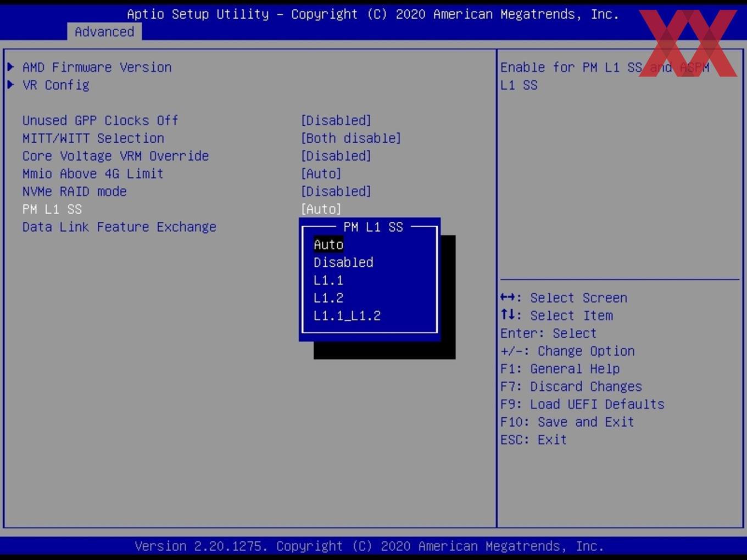Choose Auto in PM L1 SS popup
Screen dimensions: 747x560
(x=328, y=244)
